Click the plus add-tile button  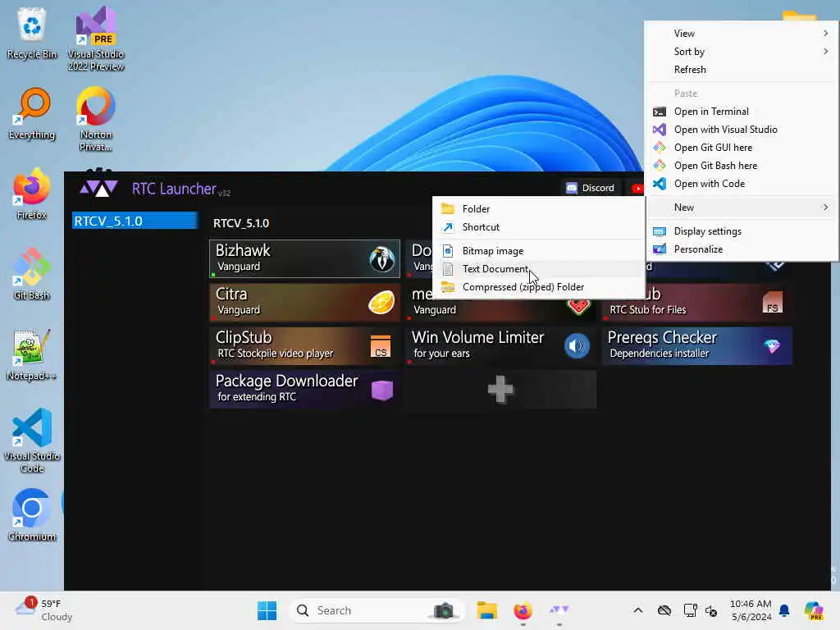pos(500,390)
